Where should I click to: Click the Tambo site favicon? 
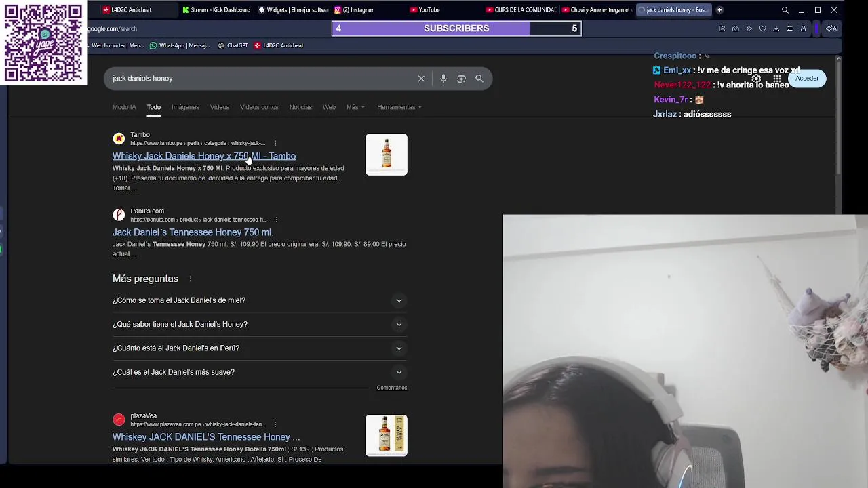pos(119,138)
